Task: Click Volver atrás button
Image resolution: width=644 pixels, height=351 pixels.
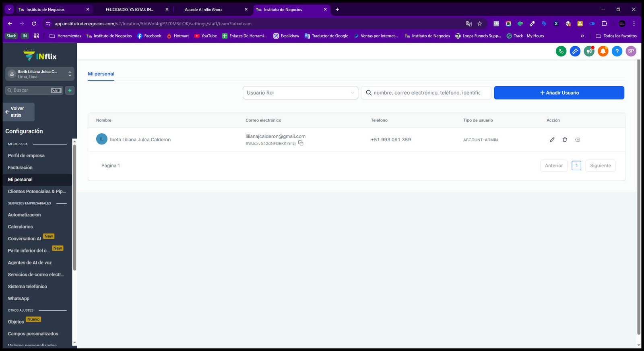Action: pyautogui.click(x=19, y=112)
